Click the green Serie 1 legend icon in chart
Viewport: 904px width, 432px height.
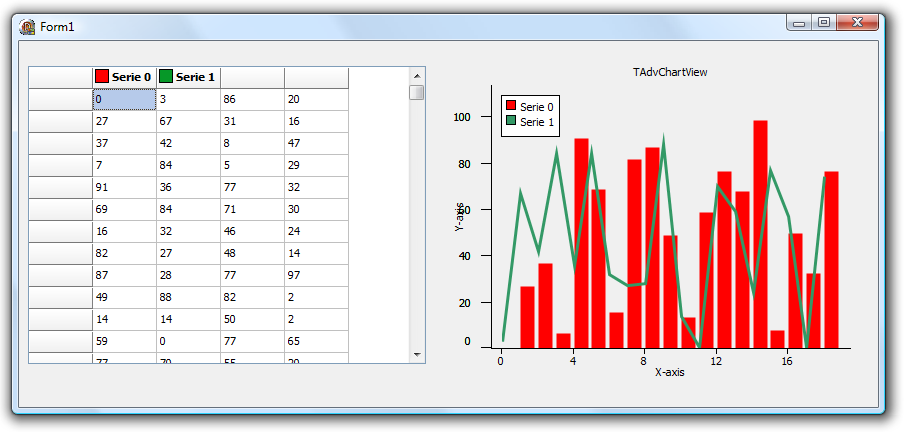tap(511, 121)
